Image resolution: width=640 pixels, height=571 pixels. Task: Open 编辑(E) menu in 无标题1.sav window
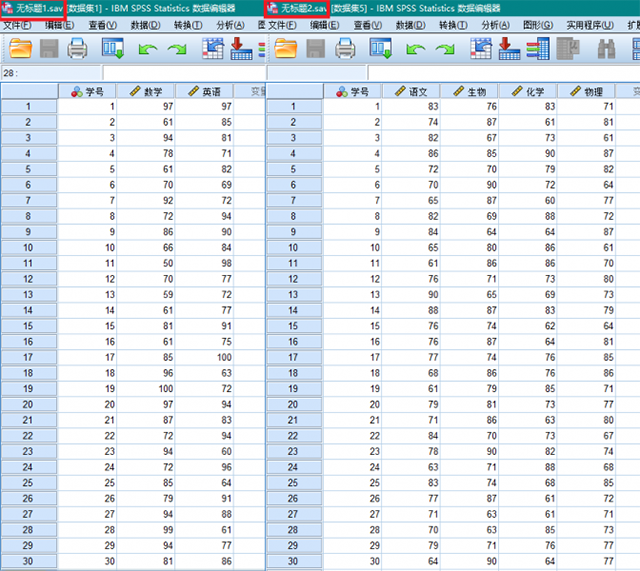(x=60, y=25)
